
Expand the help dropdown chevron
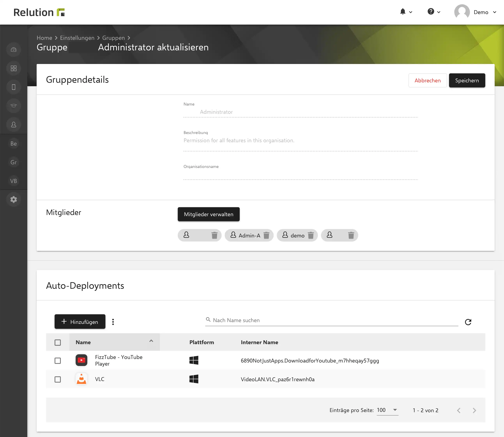pyautogui.click(x=439, y=12)
